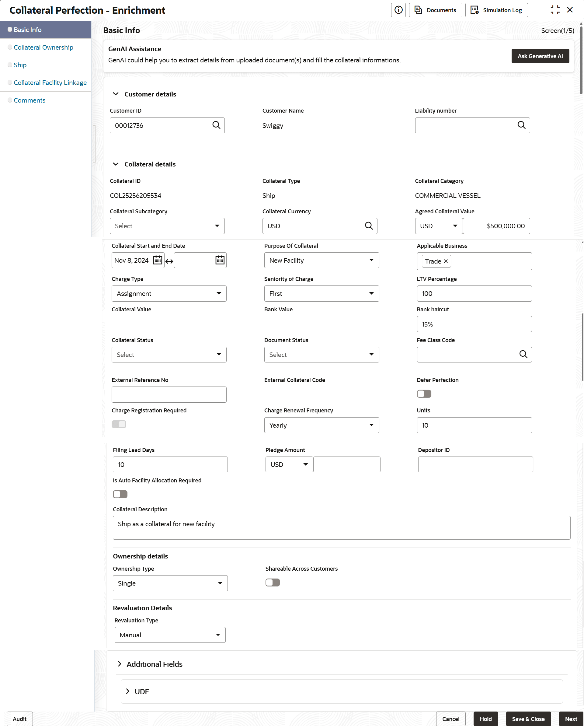Toggle Shareable Across Customers switch
The width and height of the screenshot is (584, 728).
tap(272, 583)
